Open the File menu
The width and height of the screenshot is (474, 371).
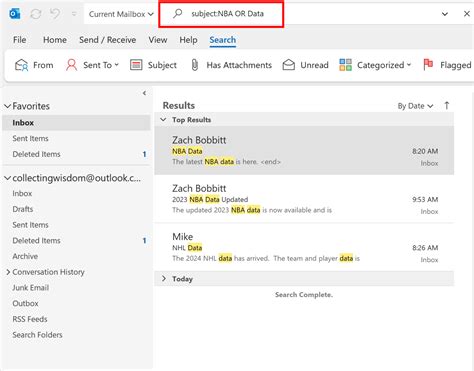(x=20, y=40)
